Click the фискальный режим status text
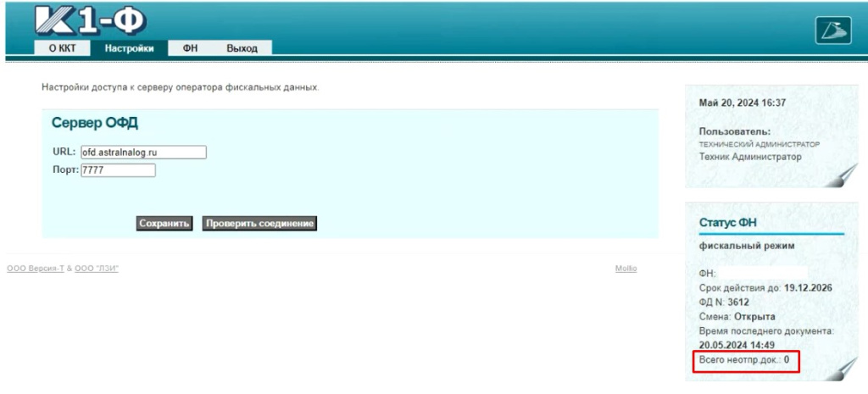The height and width of the screenshot is (394, 868). click(747, 246)
